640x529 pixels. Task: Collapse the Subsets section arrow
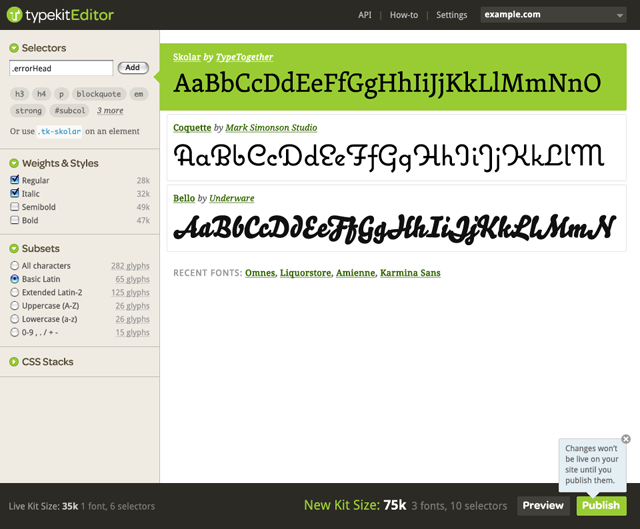coord(14,249)
